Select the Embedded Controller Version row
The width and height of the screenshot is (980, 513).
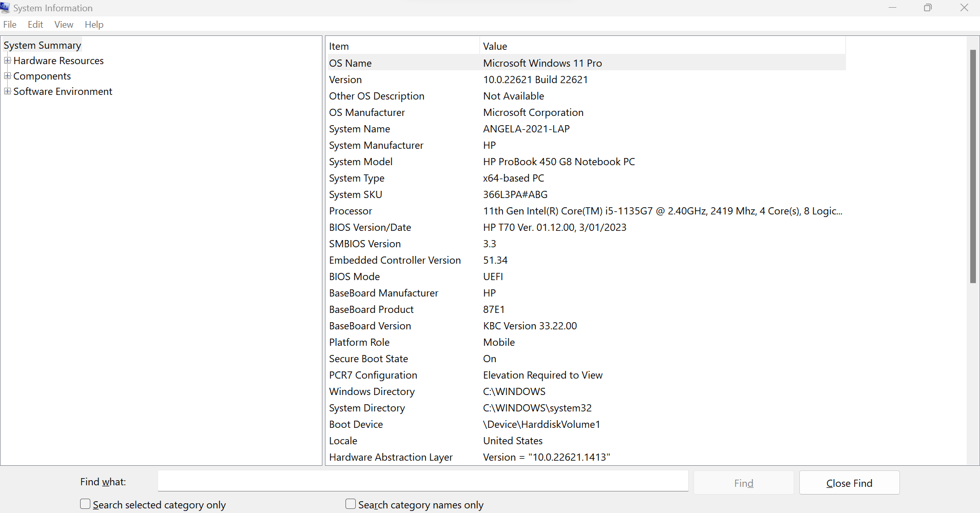587,260
